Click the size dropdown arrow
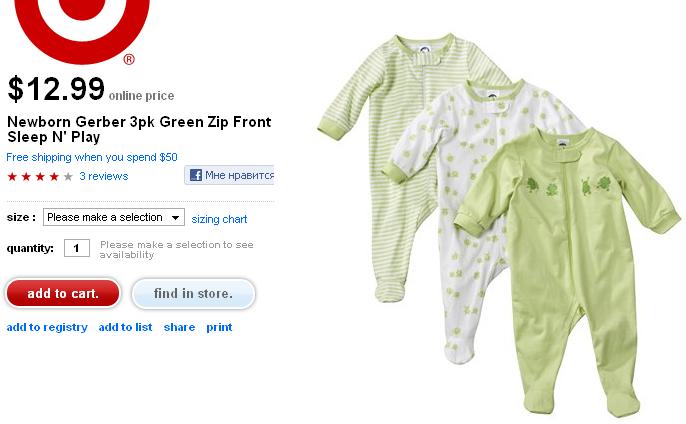 pyautogui.click(x=175, y=217)
